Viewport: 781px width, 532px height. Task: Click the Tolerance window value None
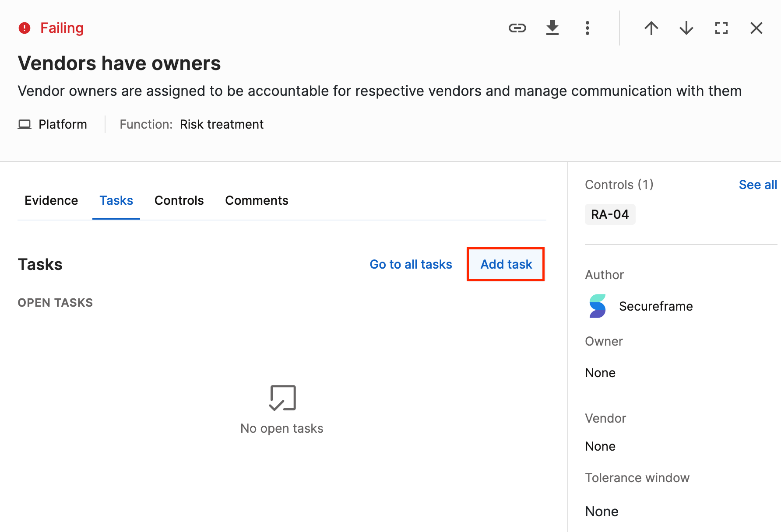coord(602,511)
